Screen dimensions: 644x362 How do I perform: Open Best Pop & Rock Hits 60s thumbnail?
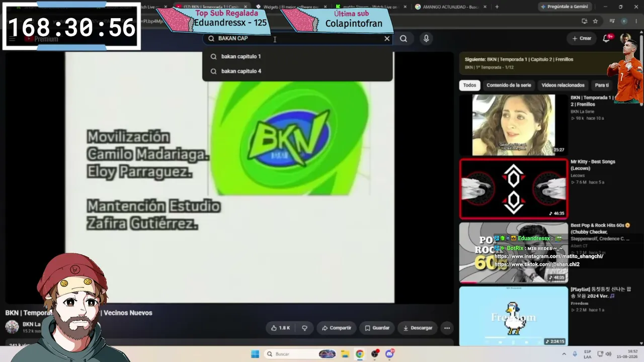[x=514, y=253]
